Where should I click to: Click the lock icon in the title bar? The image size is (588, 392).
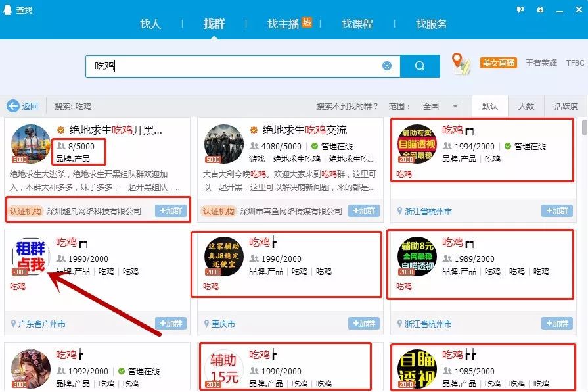coord(540,8)
